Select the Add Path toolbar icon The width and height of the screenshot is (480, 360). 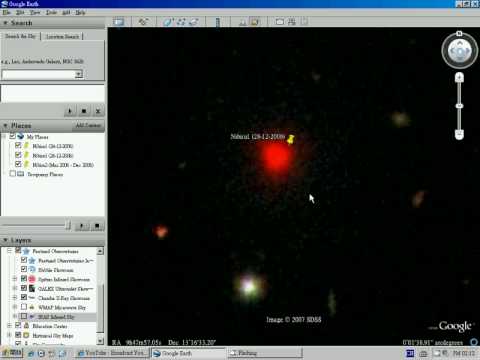click(x=181, y=22)
